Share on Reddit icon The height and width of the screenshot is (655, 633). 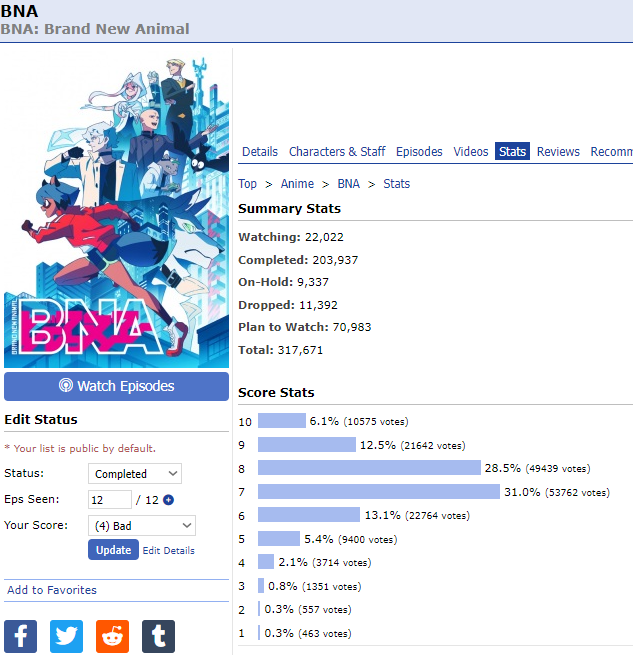tap(112, 636)
